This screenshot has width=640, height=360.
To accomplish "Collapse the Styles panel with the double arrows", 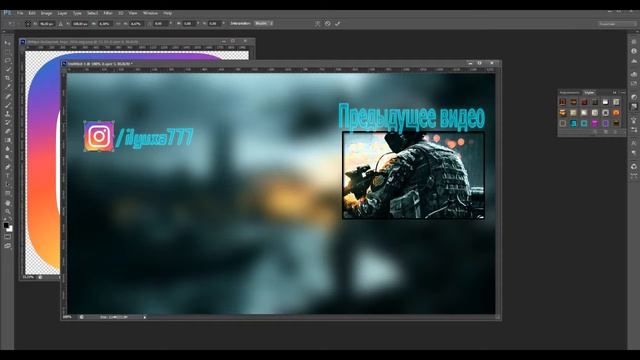I will (x=615, y=93).
